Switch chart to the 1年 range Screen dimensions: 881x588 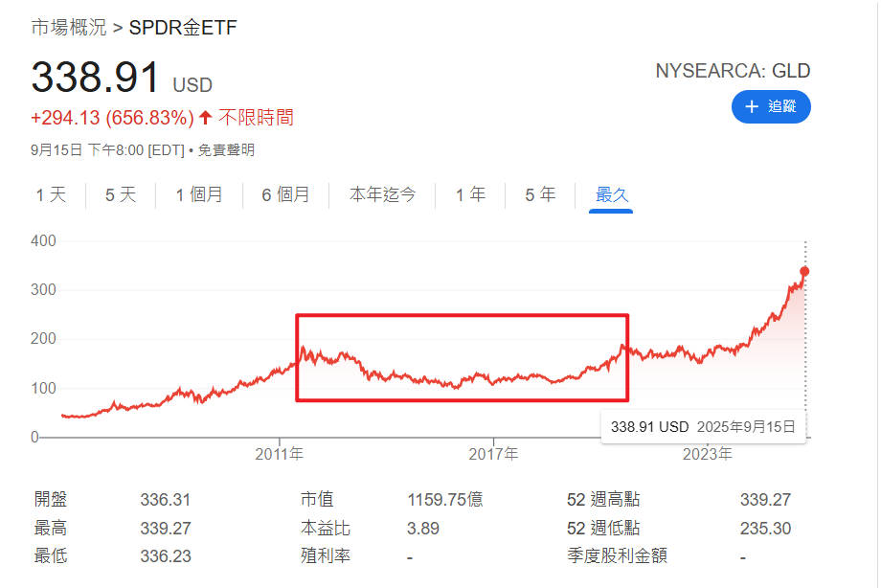point(470,195)
